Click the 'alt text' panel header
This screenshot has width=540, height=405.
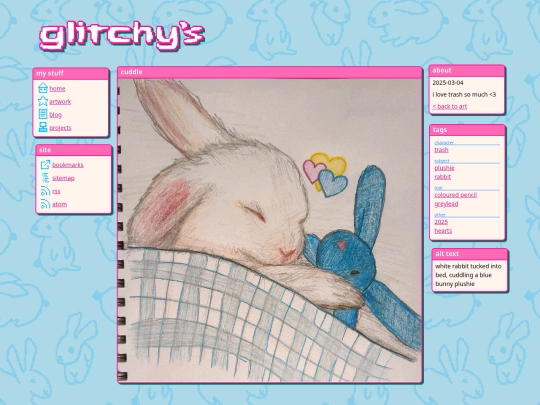click(x=470, y=254)
